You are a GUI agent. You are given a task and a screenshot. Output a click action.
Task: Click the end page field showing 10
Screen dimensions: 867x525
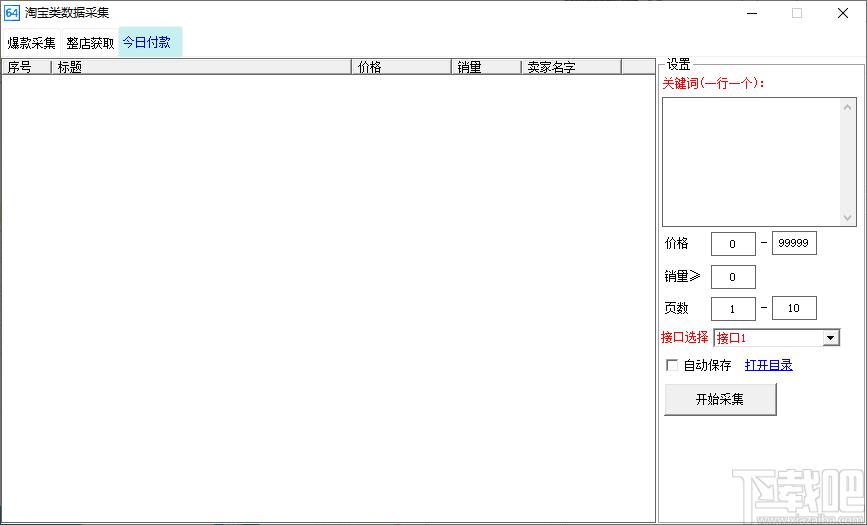tap(794, 308)
